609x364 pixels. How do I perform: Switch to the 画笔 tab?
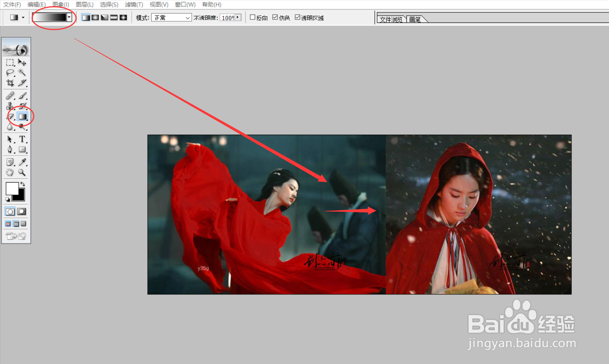click(415, 19)
